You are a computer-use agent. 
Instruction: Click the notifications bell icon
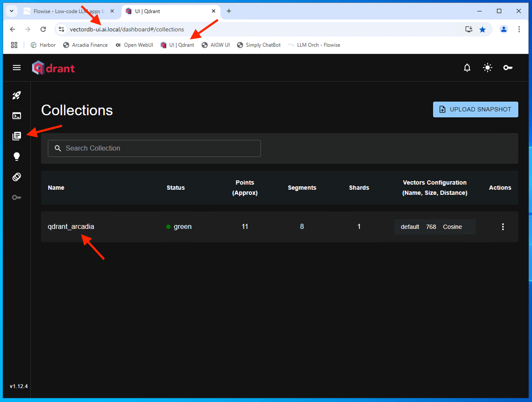(x=467, y=68)
